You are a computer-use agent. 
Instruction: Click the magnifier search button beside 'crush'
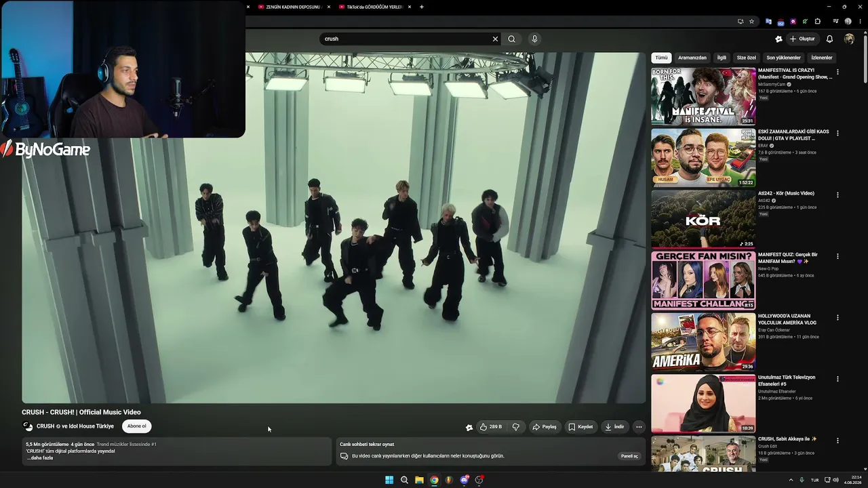(512, 39)
